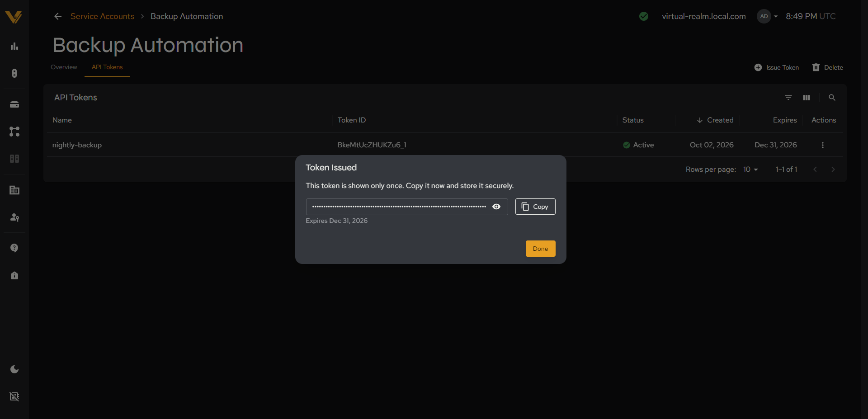Click the Token ID column header

click(352, 120)
